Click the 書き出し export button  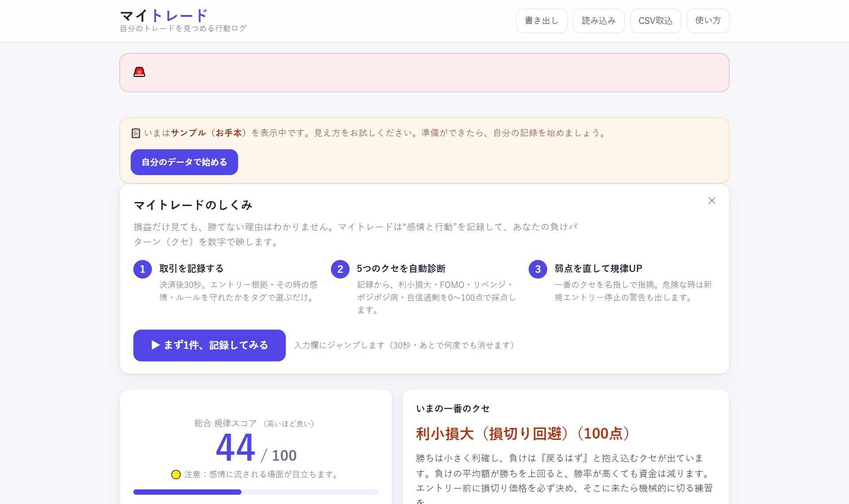[x=542, y=21]
